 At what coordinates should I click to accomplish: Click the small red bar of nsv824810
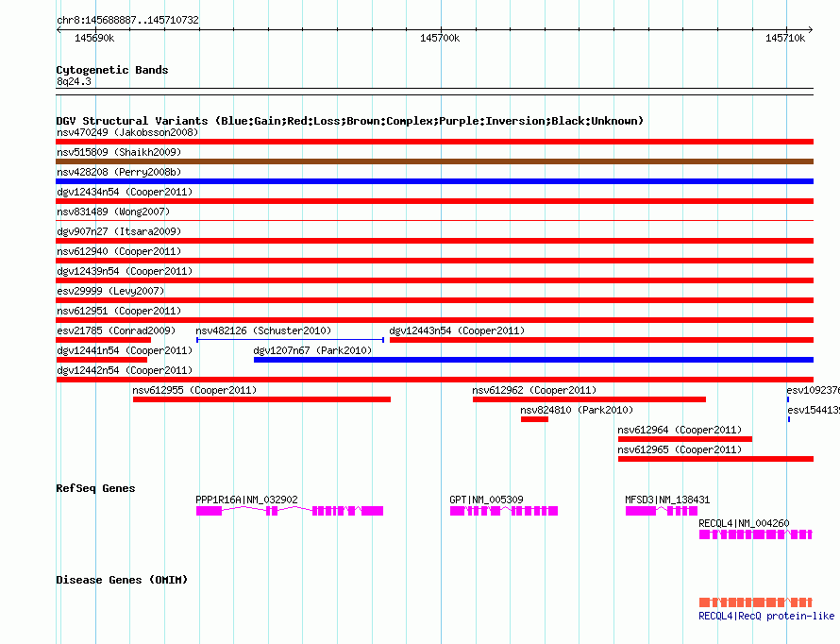pyautogui.click(x=534, y=419)
